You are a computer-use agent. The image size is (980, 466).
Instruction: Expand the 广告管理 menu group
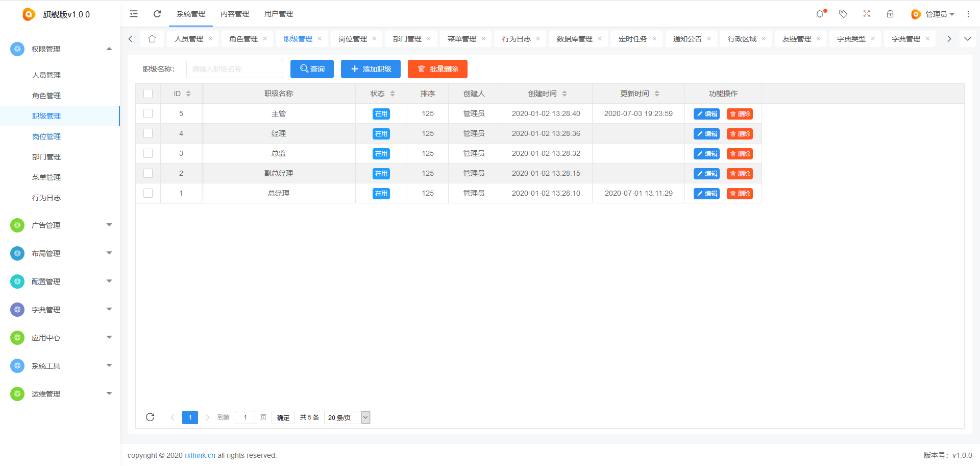[109, 225]
